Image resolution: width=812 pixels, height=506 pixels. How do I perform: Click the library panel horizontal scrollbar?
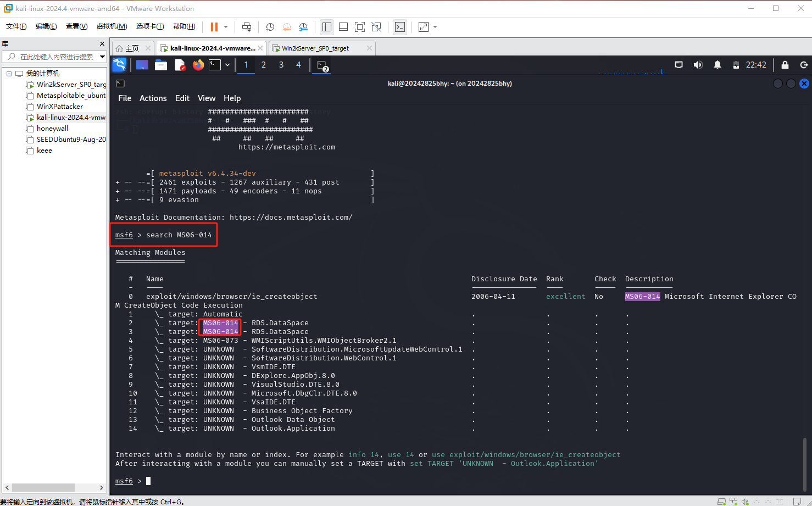point(43,487)
